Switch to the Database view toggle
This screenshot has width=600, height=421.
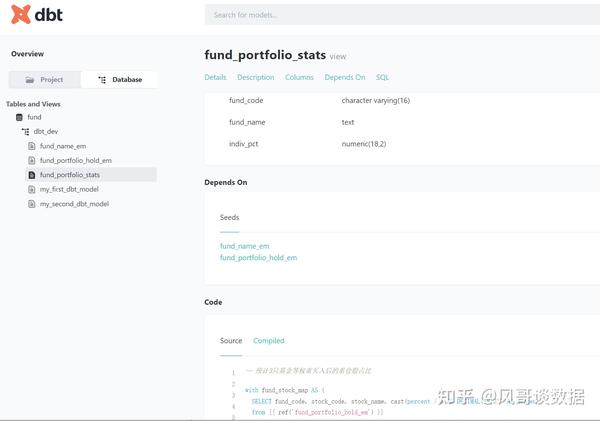click(119, 80)
